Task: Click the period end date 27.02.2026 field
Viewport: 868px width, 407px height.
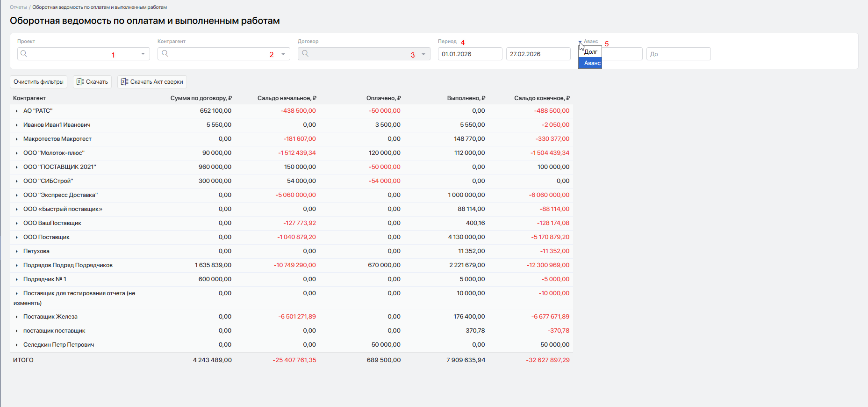Action: coord(538,54)
